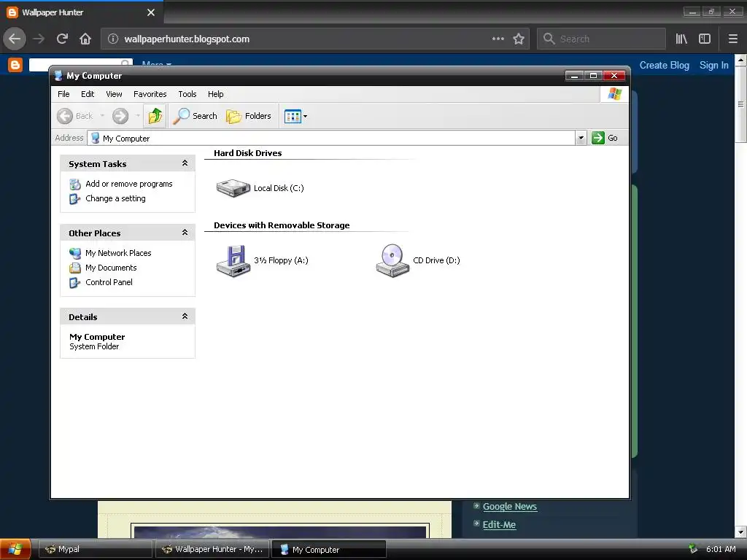Image resolution: width=747 pixels, height=560 pixels.
Task: Open the Tools menu
Action: (x=187, y=94)
